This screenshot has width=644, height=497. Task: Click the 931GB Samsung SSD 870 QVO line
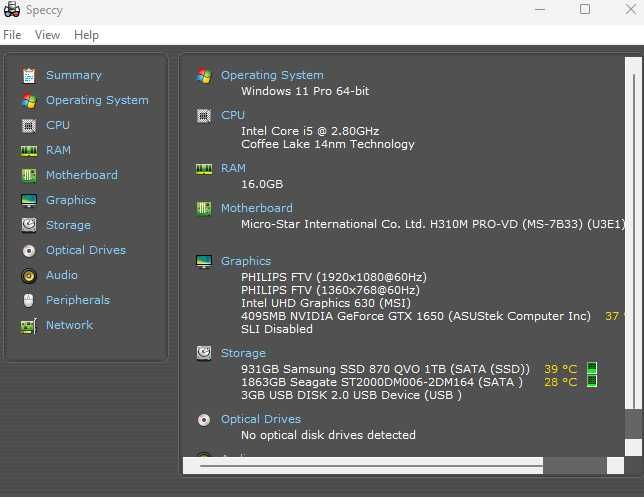[x=385, y=369]
